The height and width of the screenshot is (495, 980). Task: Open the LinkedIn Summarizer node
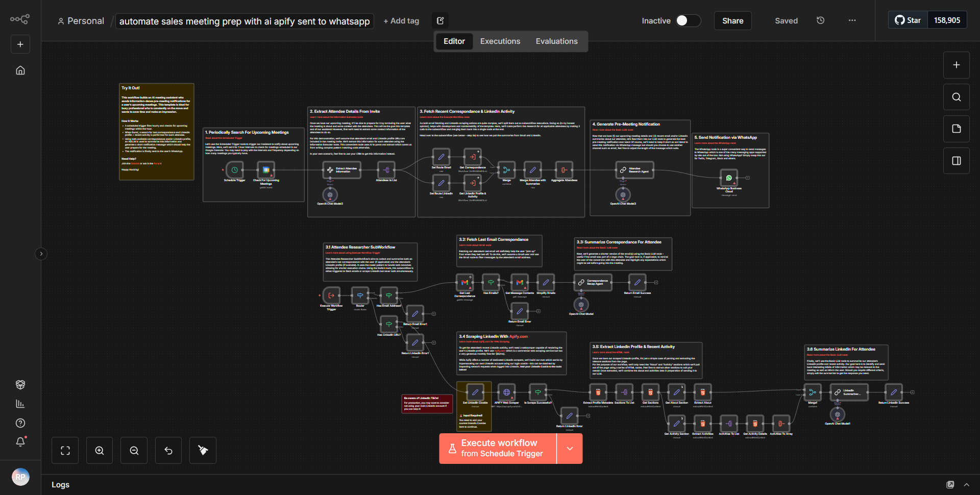point(849,392)
